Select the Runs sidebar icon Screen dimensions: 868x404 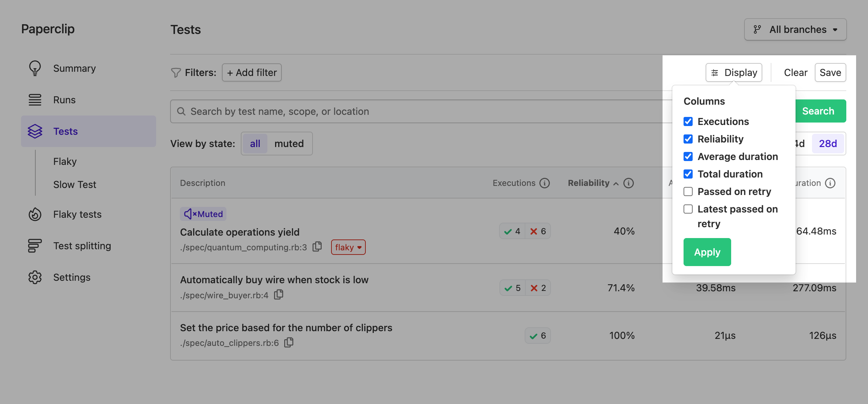point(35,100)
